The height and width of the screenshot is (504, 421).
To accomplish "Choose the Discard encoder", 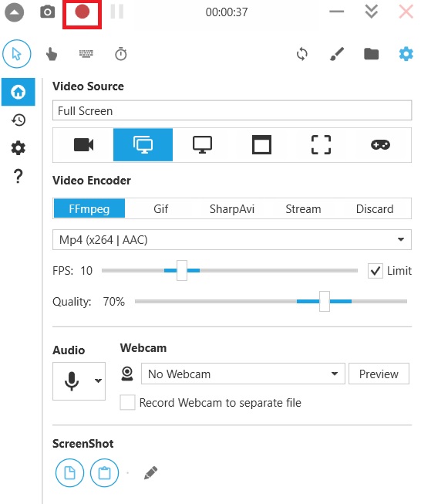I will (x=375, y=208).
